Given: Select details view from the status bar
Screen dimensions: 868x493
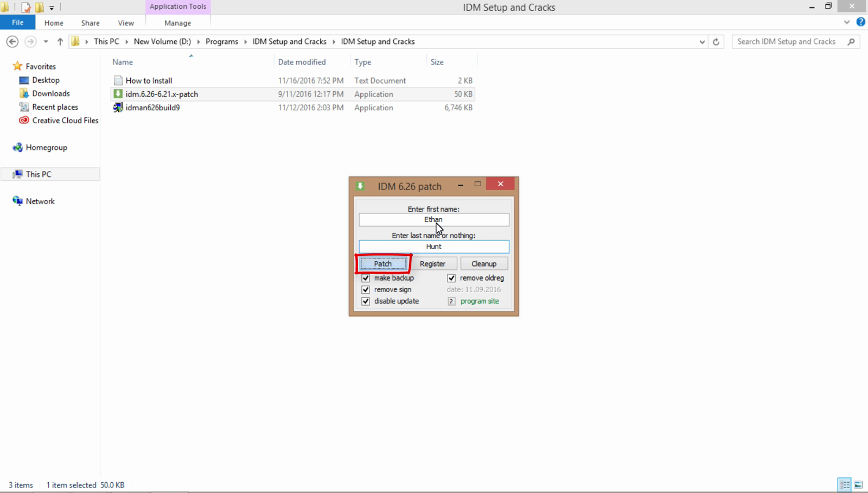Looking at the screenshot, I should click(844, 484).
